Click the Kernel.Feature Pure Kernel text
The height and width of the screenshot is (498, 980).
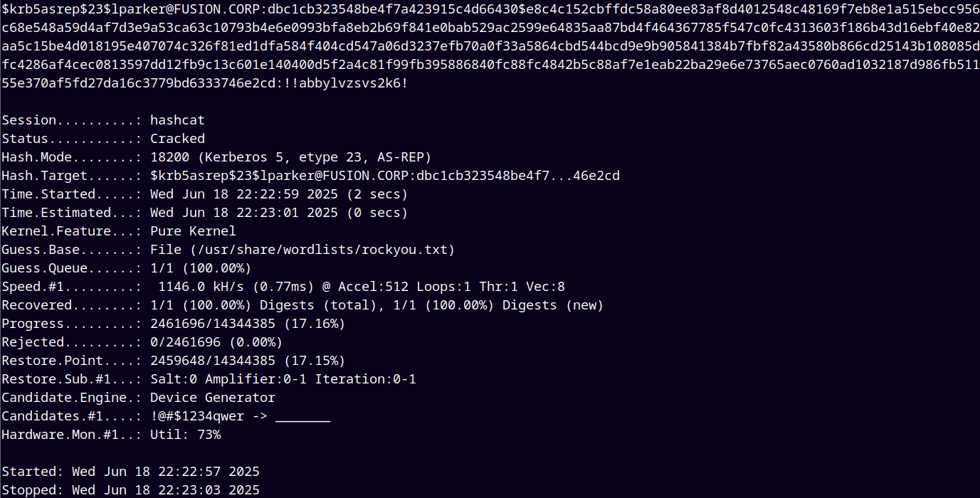(x=193, y=231)
